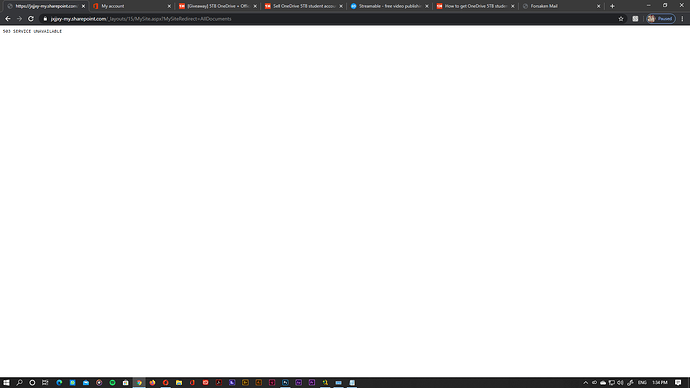Show hidden system tray icons
This screenshot has height=388, width=690.
click(586, 383)
